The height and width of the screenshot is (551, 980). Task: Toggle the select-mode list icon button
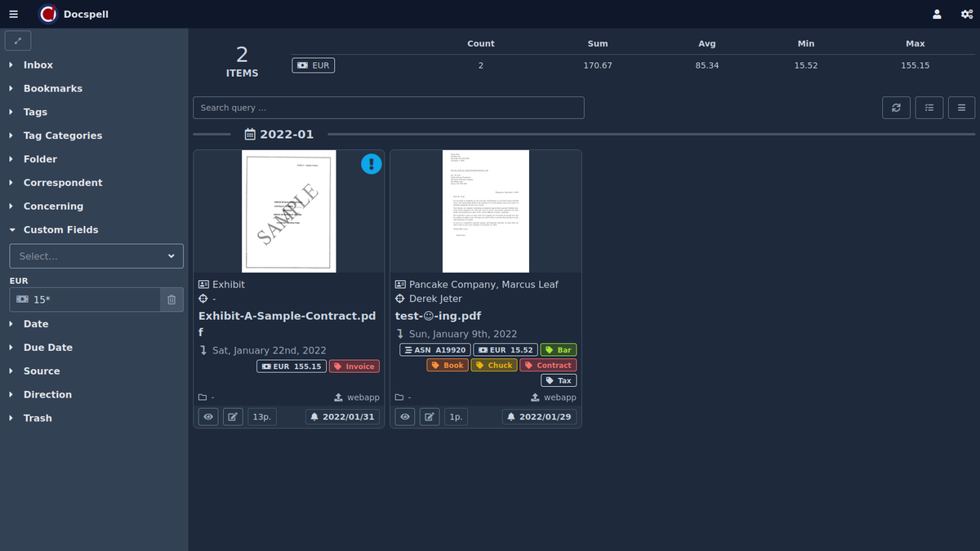[929, 108]
